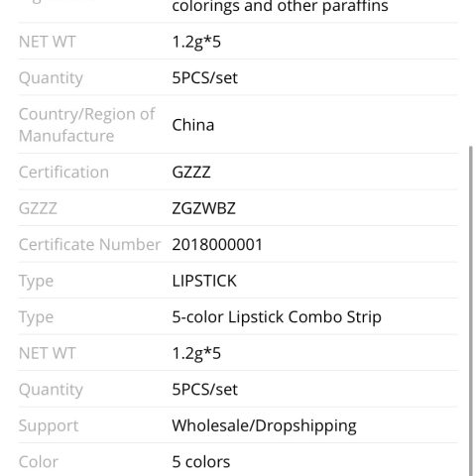The width and height of the screenshot is (476, 476).
Task: Click the LIPSTICK type value
Action: [204, 281]
